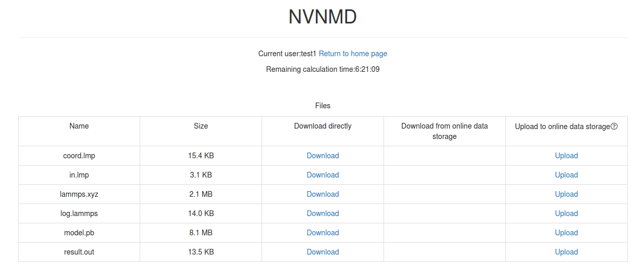Click the help icon beside Upload to online data storage
This screenshot has height=278, width=644.
614,127
